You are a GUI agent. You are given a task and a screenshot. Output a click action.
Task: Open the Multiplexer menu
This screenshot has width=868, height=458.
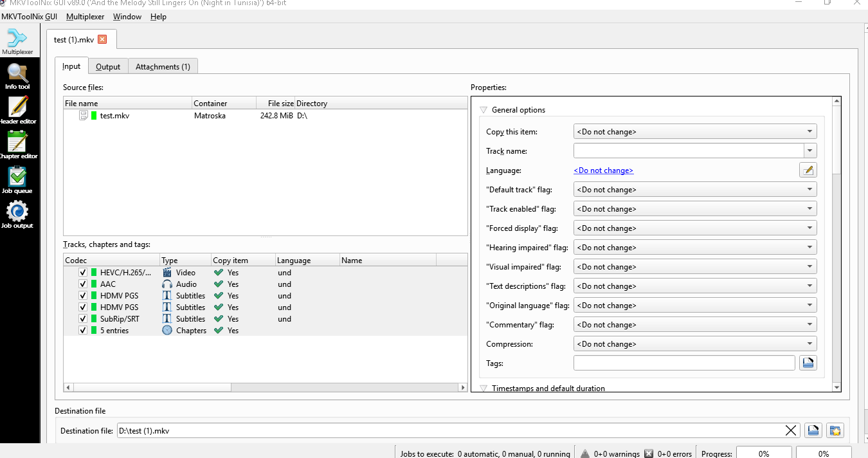pos(85,17)
